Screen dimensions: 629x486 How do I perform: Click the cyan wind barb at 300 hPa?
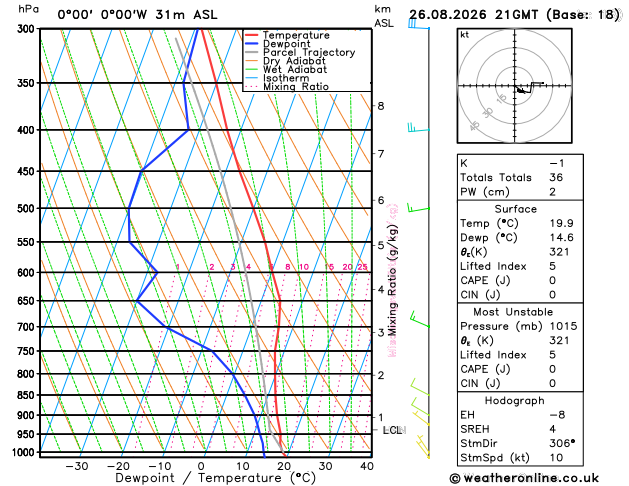(x=418, y=24)
